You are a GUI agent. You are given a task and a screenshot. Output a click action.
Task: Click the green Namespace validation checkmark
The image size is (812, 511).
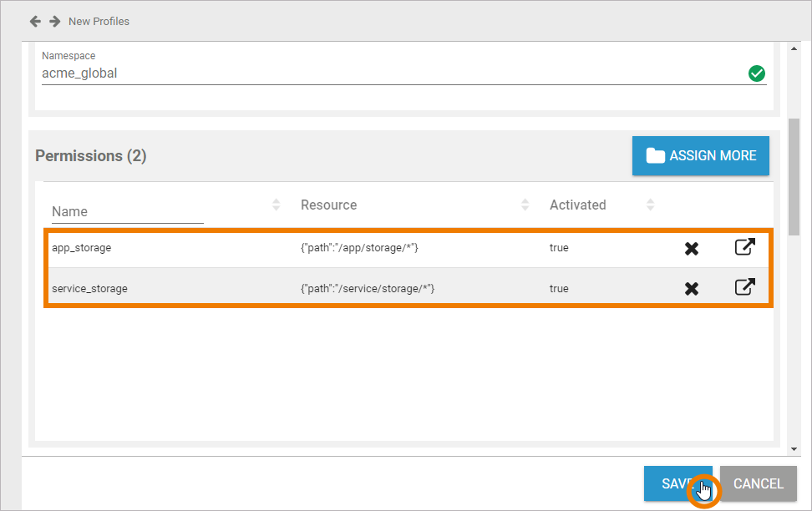coord(757,73)
